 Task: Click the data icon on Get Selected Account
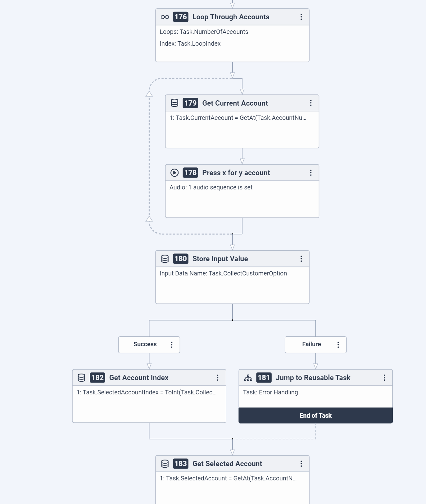pos(165,464)
